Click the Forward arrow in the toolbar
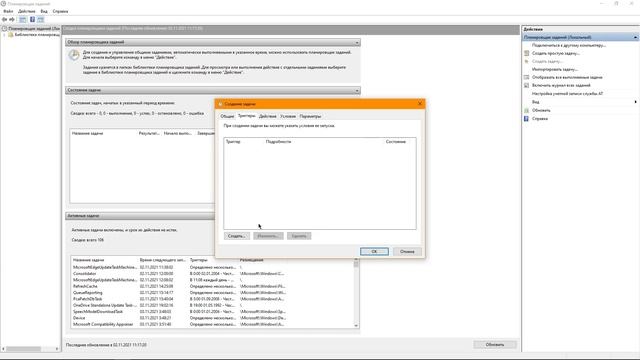The width and height of the screenshot is (640, 360). coord(12,20)
